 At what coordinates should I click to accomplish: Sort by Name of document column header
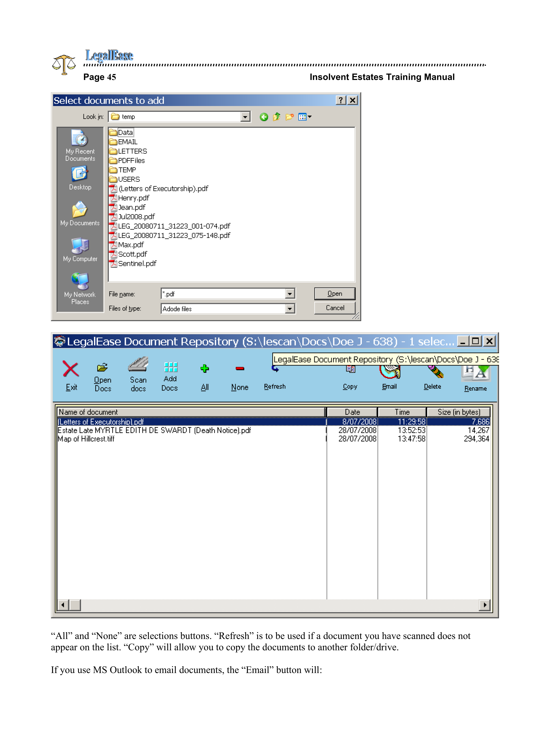click(191, 412)
